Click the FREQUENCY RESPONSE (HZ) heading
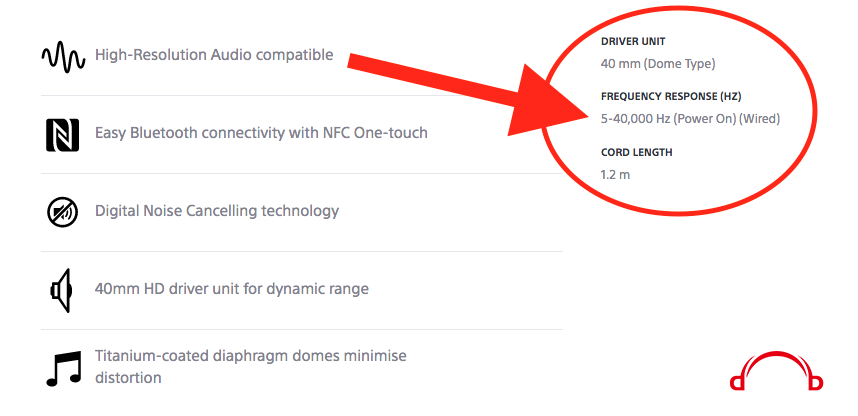 click(671, 97)
